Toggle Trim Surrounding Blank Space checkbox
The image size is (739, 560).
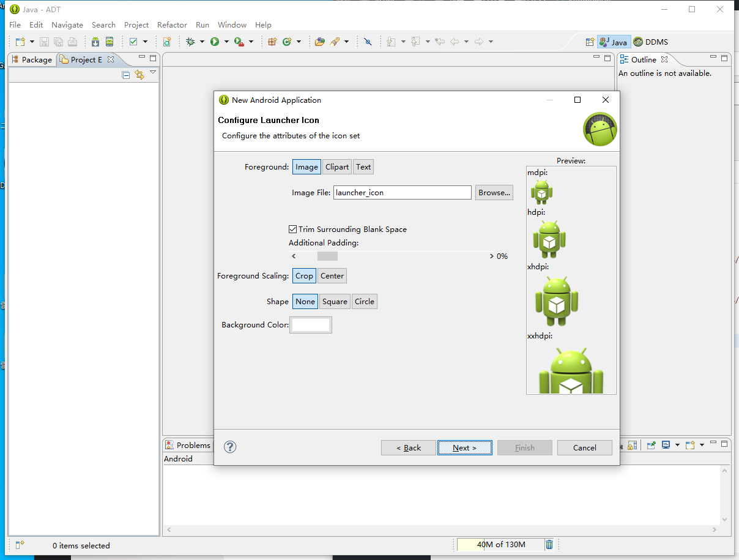(x=292, y=229)
